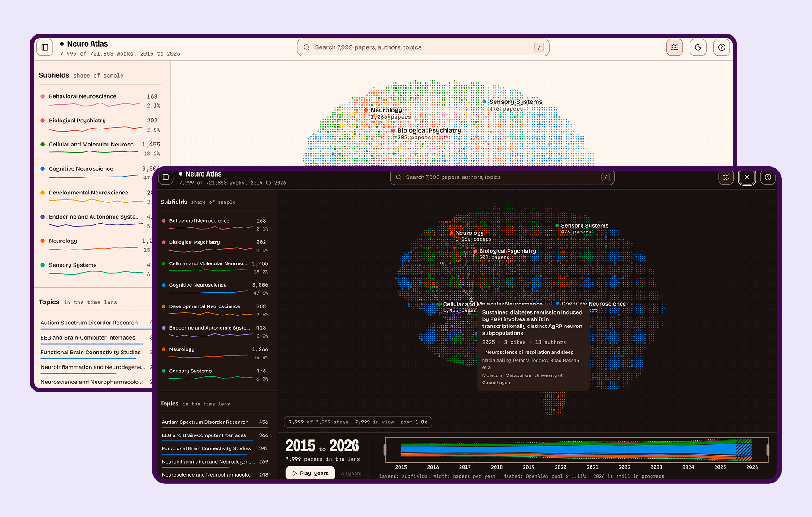Open Autism Spectrum Disorder Research topic, dark window

(x=215, y=422)
